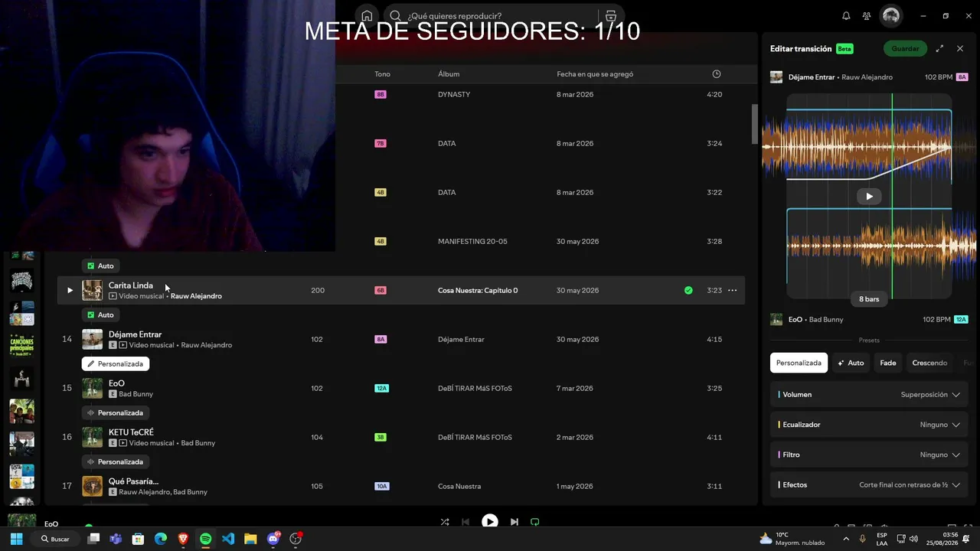Select the Fade preset tab
This screenshot has height=551, width=980.
pos(888,363)
